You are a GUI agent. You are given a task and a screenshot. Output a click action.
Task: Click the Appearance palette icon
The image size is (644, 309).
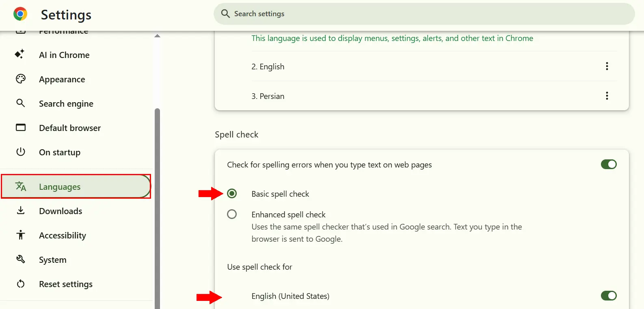(21, 79)
